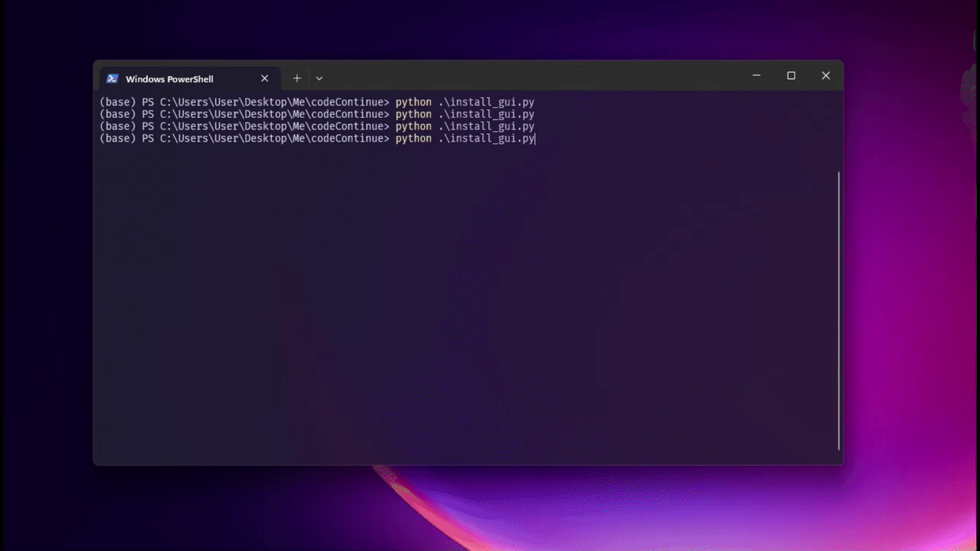This screenshot has width=980, height=551.
Task: Click the terminal scrollbar on the right
Action: tap(838, 306)
